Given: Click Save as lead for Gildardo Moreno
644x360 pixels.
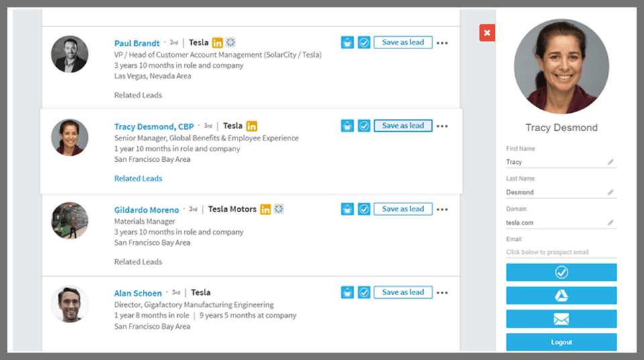Looking at the screenshot, I should coord(402,209).
